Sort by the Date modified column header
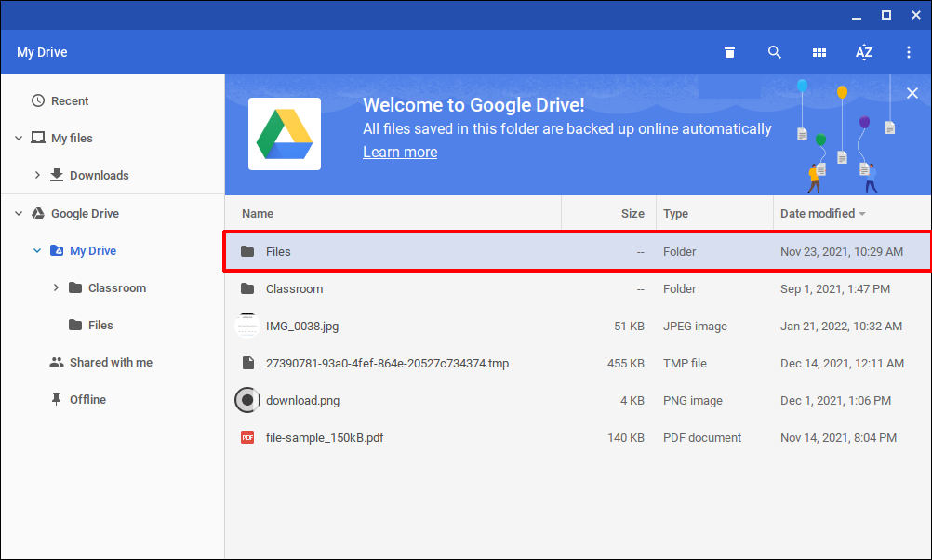This screenshot has width=932, height=560. 818,213
